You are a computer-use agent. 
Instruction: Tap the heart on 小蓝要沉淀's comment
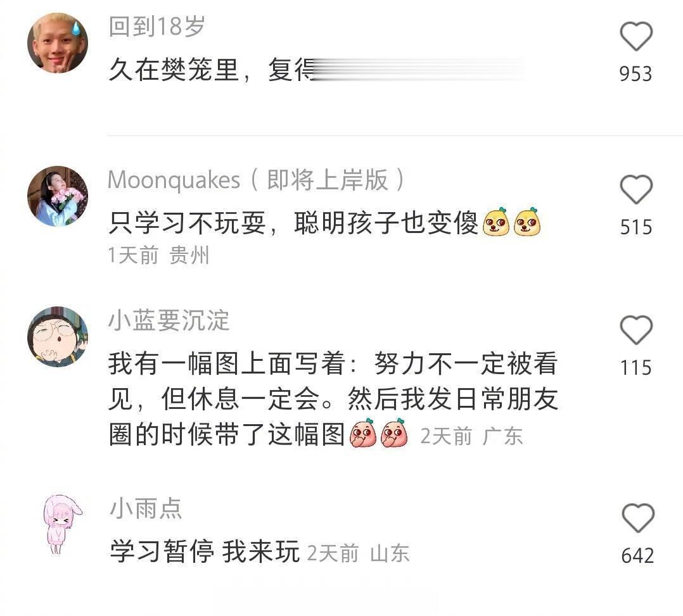pos(636,330)
